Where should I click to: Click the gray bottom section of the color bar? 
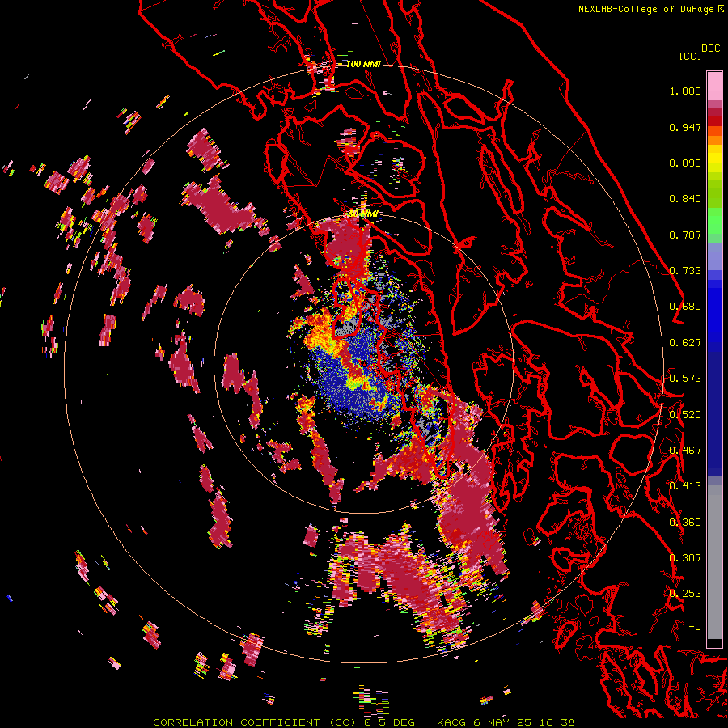(714, 562)
